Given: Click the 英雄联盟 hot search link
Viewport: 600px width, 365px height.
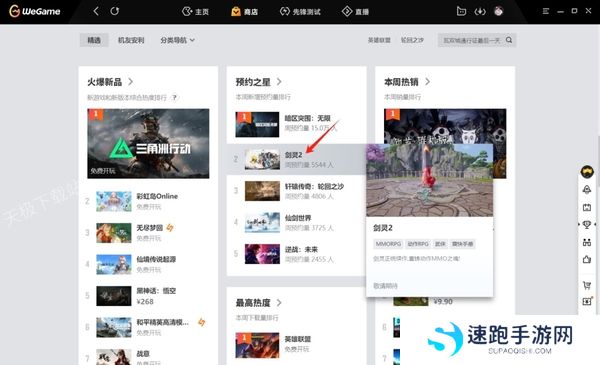Looking at the screenshot, I should [x=379, y=40].
